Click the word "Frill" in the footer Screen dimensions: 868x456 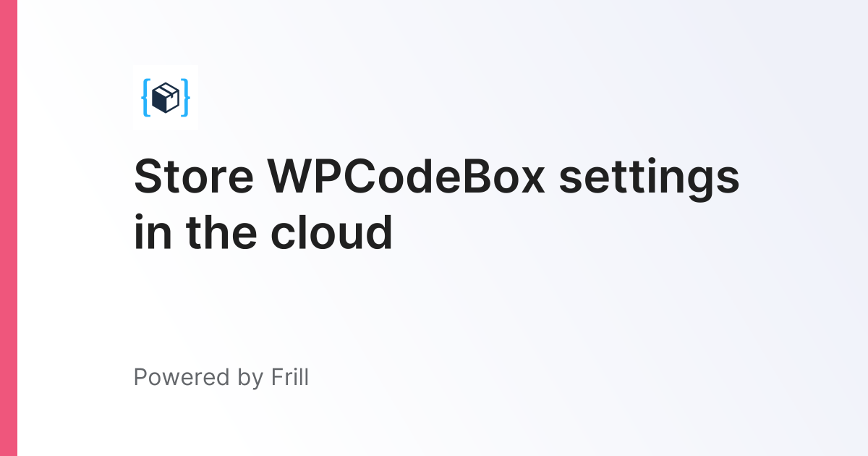click(289, 376)
